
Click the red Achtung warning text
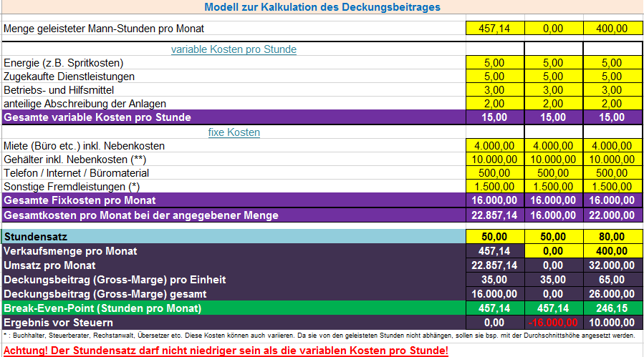pos(226,351)
